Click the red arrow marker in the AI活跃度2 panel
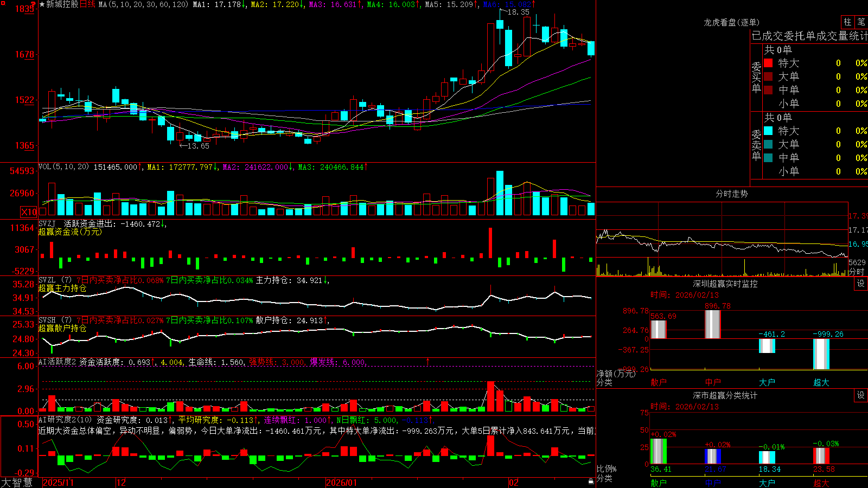This screenshot has width=868, height=488. [x=427, y=361]
